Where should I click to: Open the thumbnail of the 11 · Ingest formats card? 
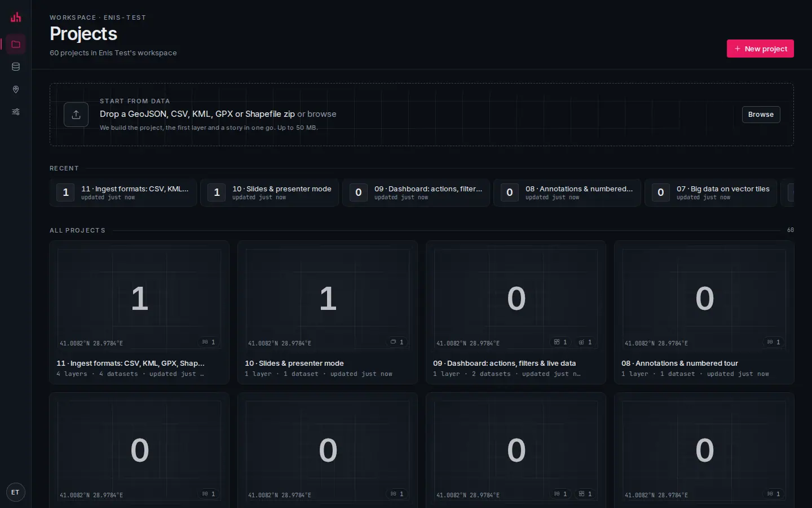pos(139,299)
